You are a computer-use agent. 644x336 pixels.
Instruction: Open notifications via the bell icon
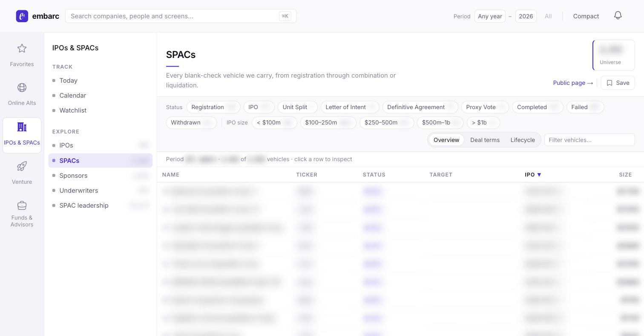[x=618, y=16]
